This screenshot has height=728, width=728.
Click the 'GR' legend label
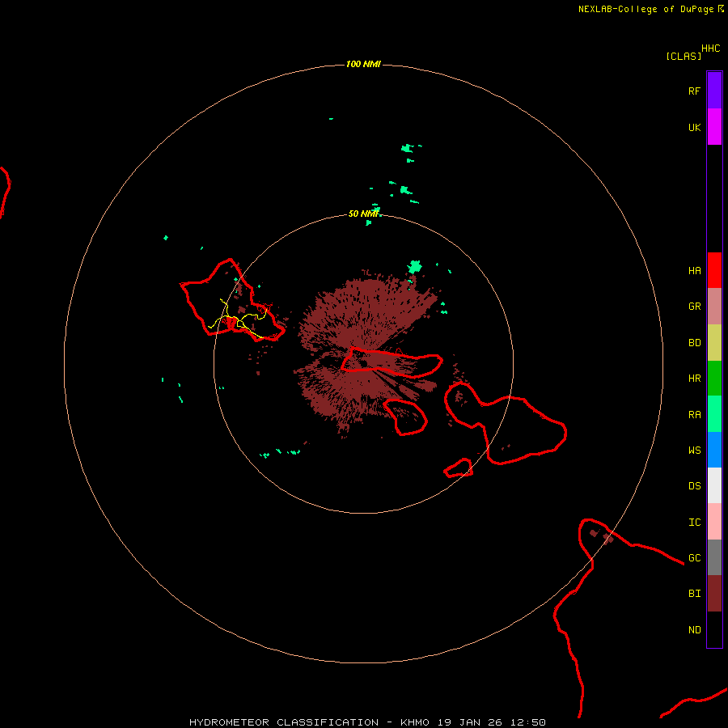(x=694, y=307)
